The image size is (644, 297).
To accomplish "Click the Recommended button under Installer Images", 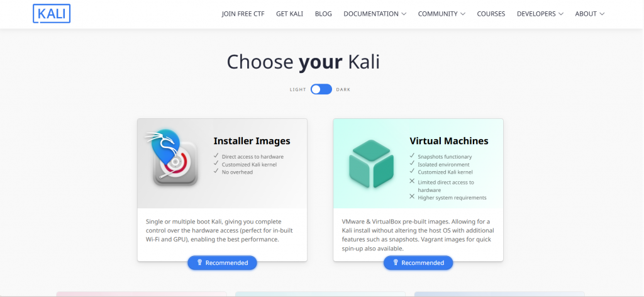I will 222,263.
